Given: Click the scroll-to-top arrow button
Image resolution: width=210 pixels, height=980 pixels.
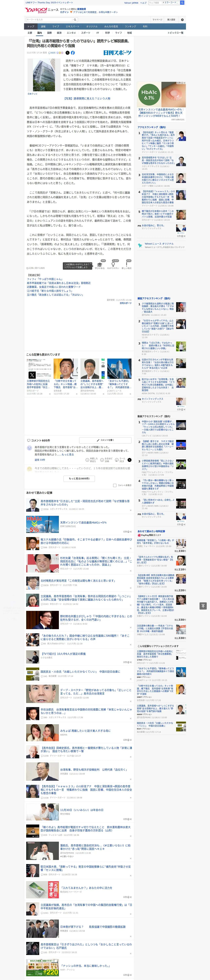Looking at the screenshot, I should coord(203,606).
